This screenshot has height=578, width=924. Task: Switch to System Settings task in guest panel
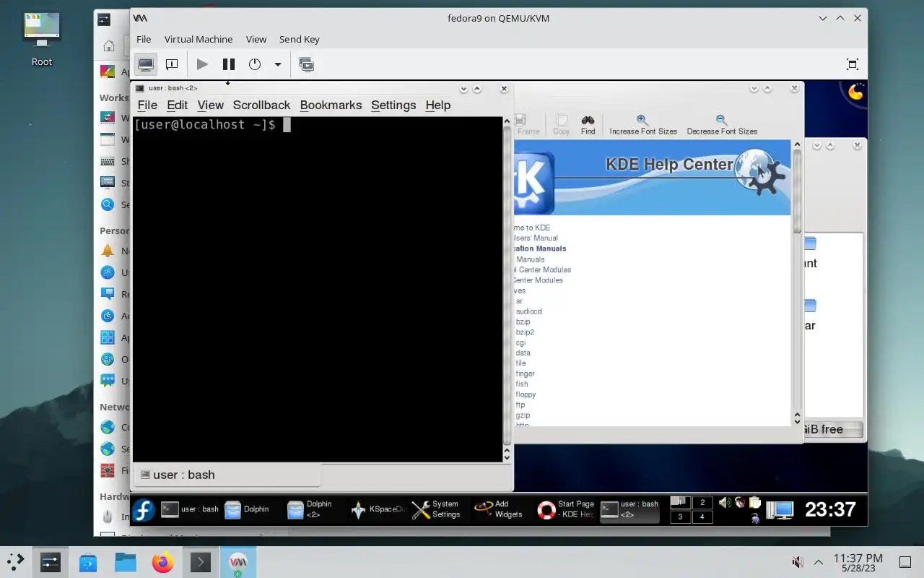439,509
